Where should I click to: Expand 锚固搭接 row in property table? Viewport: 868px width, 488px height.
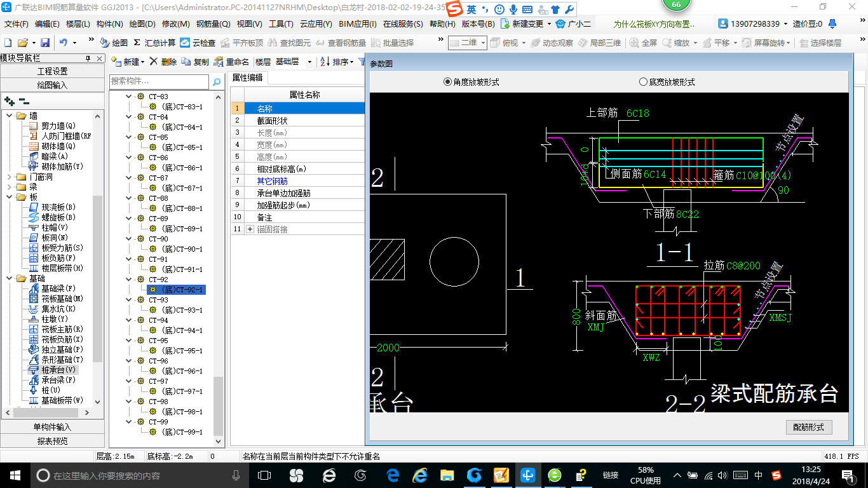tap(250, 229)
